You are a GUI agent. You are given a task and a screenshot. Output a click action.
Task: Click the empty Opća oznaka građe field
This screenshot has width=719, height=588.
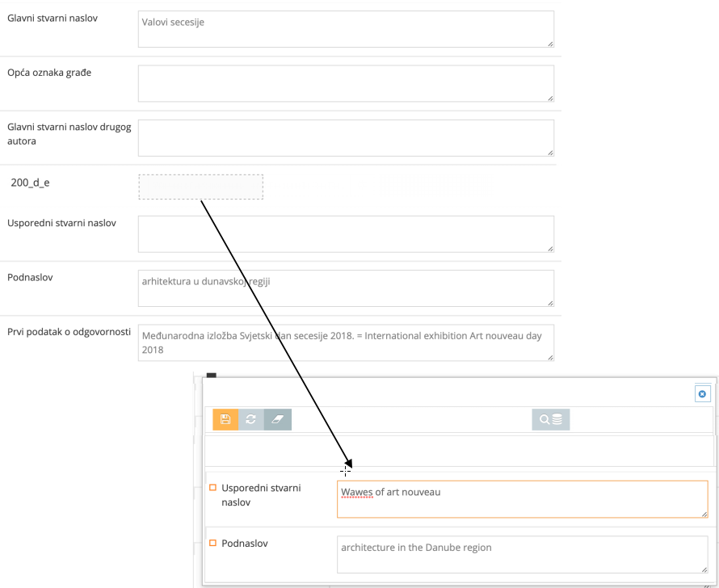click(346, 83)
